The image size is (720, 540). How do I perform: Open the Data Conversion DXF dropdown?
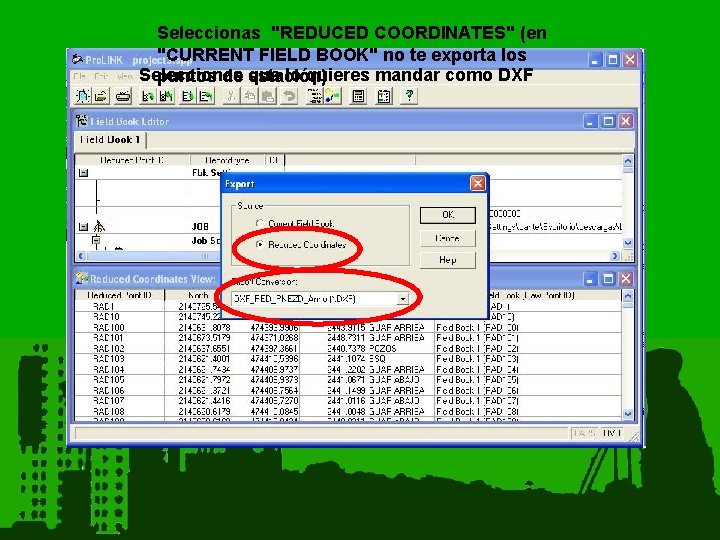403,299
